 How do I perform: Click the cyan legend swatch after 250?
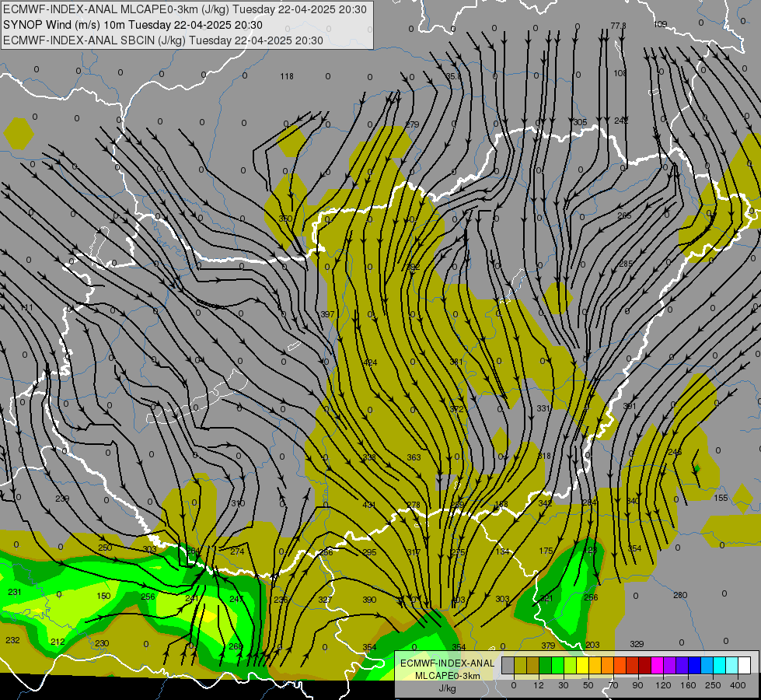(719, 666)
